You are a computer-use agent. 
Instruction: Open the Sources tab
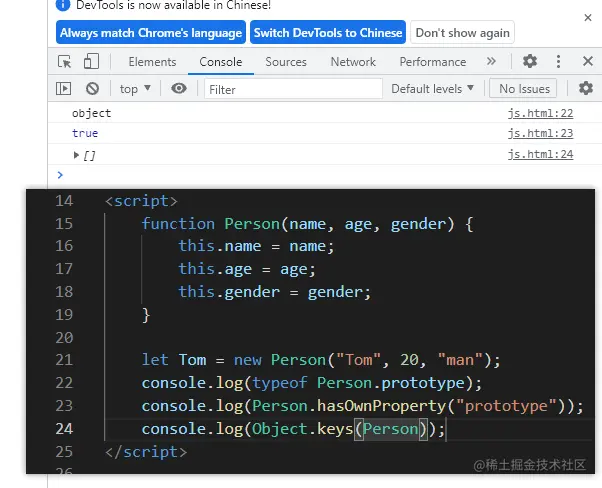(286, 62)
